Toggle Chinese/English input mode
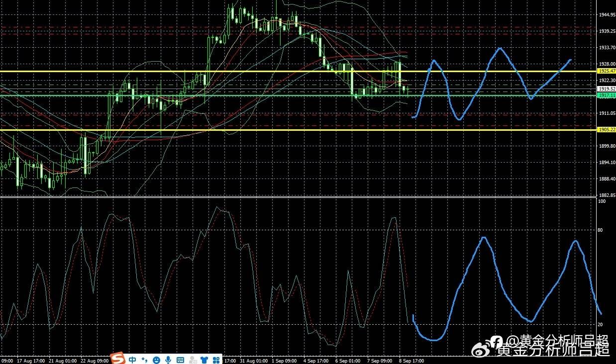 click(x=132, y=360)
